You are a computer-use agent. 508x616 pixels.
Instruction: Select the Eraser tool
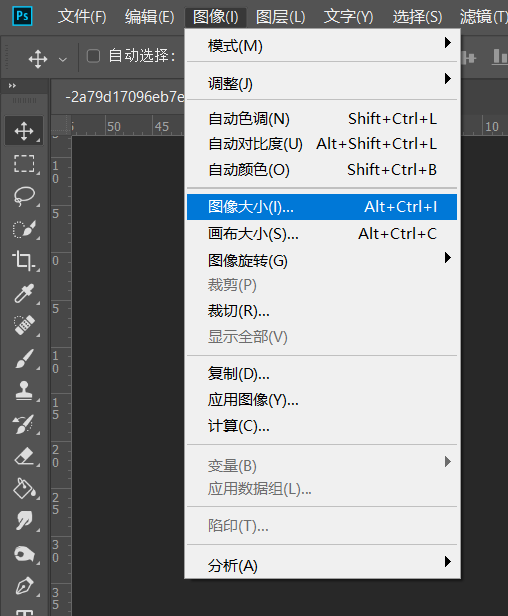click(x=24, y=456)
